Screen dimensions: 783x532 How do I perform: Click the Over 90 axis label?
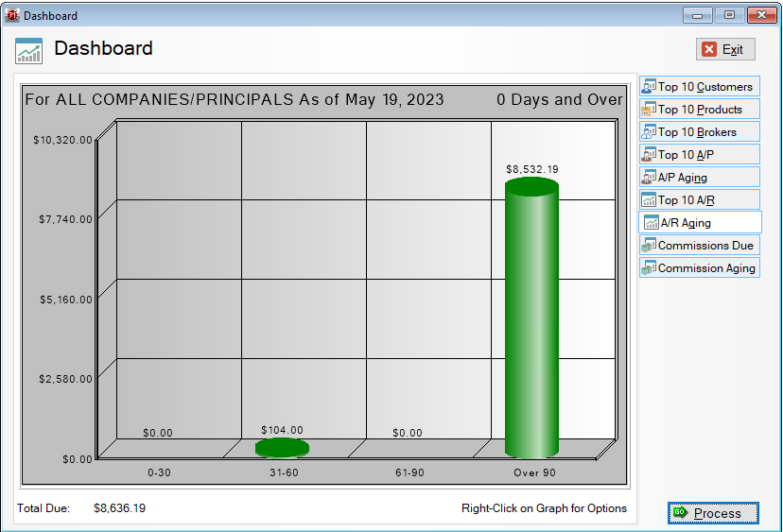(x=534, y=472)
